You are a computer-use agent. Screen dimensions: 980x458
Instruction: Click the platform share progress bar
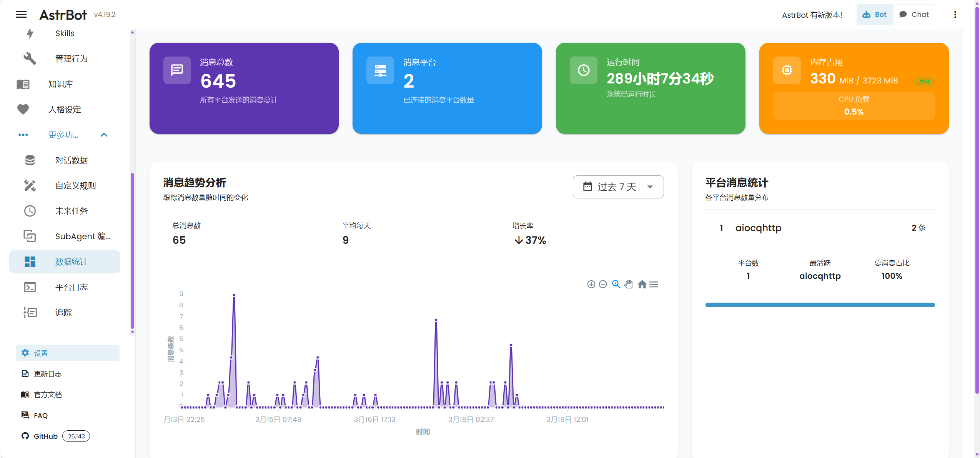820,305
